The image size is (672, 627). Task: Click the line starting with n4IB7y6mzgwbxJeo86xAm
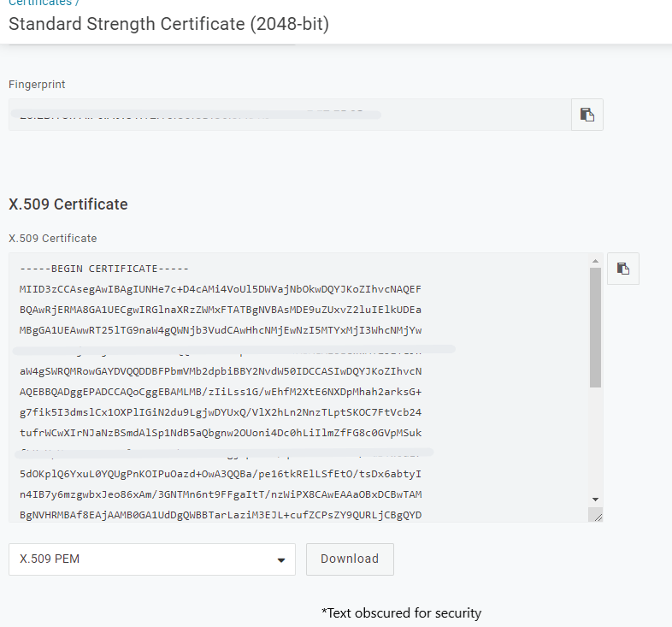point(221,495)
